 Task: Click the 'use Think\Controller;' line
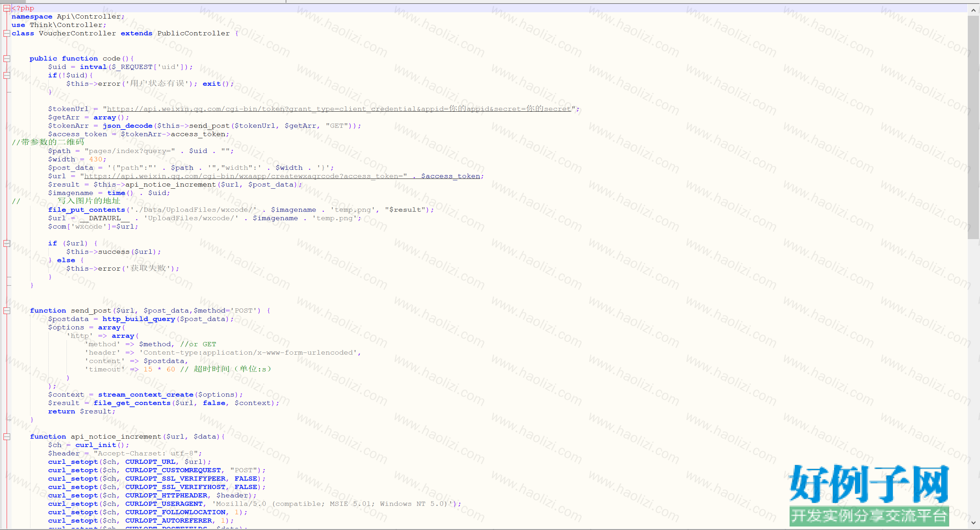point(59,25)
